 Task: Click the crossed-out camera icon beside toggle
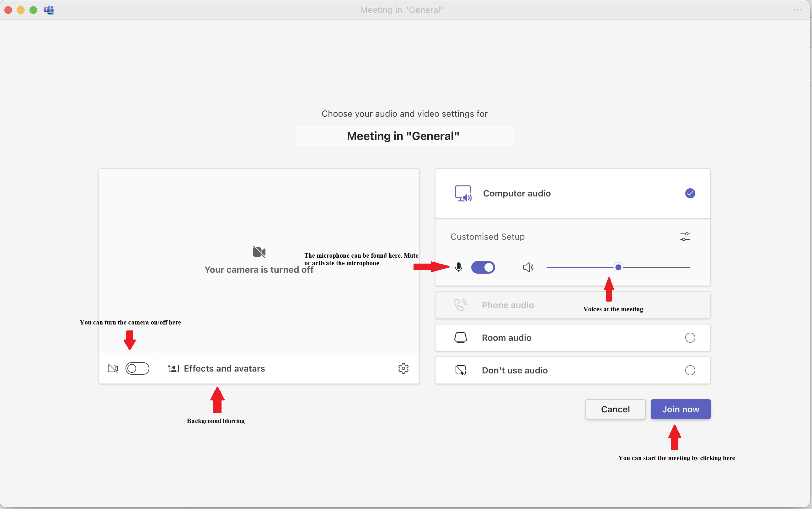[x=113, y=368]
